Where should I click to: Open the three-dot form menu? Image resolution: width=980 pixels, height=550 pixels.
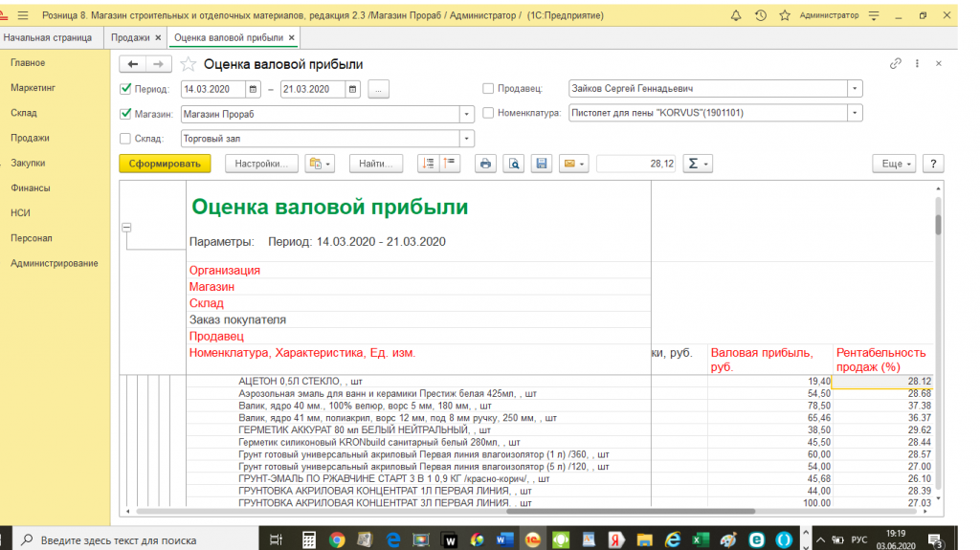(917, 63)
